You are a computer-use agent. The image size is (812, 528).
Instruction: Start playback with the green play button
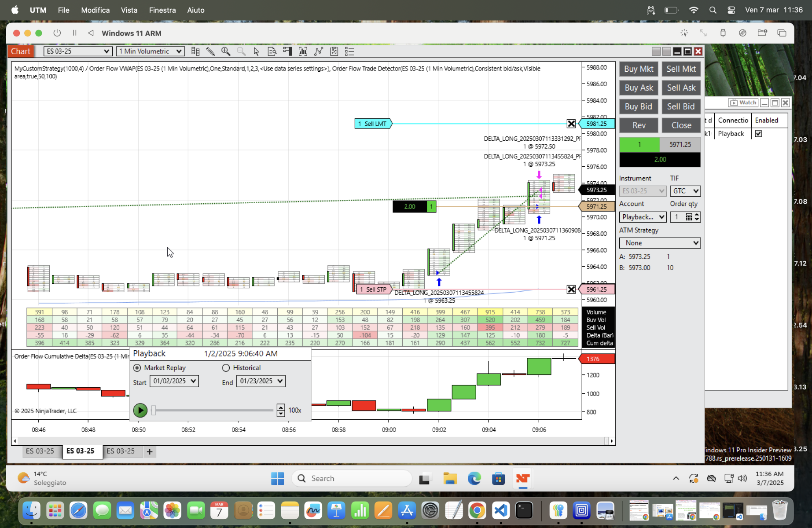click(140, 410)
